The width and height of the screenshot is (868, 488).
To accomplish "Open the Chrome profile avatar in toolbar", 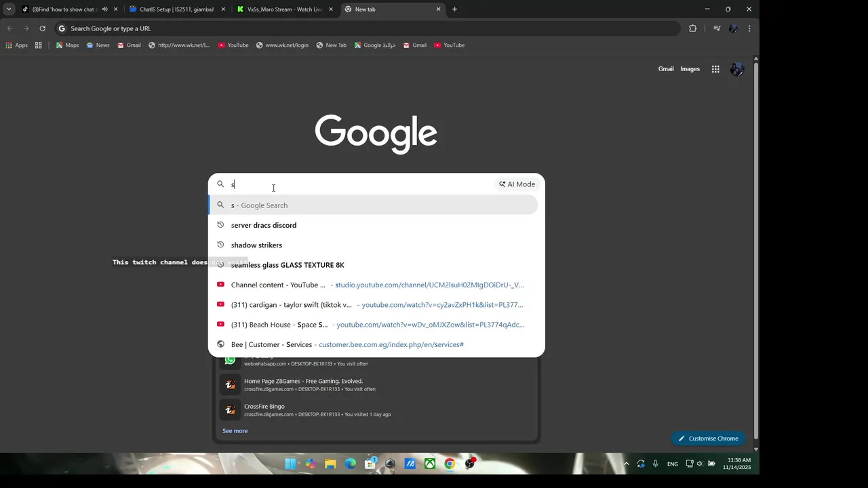I will [733, 28].
